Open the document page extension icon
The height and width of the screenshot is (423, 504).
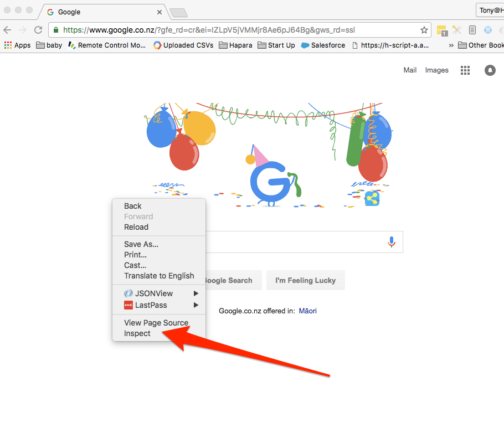click(x=472, y=30)
